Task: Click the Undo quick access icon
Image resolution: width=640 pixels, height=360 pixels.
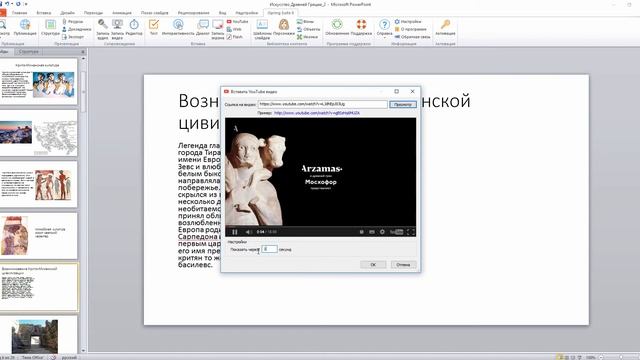Action: pos(7,4)
